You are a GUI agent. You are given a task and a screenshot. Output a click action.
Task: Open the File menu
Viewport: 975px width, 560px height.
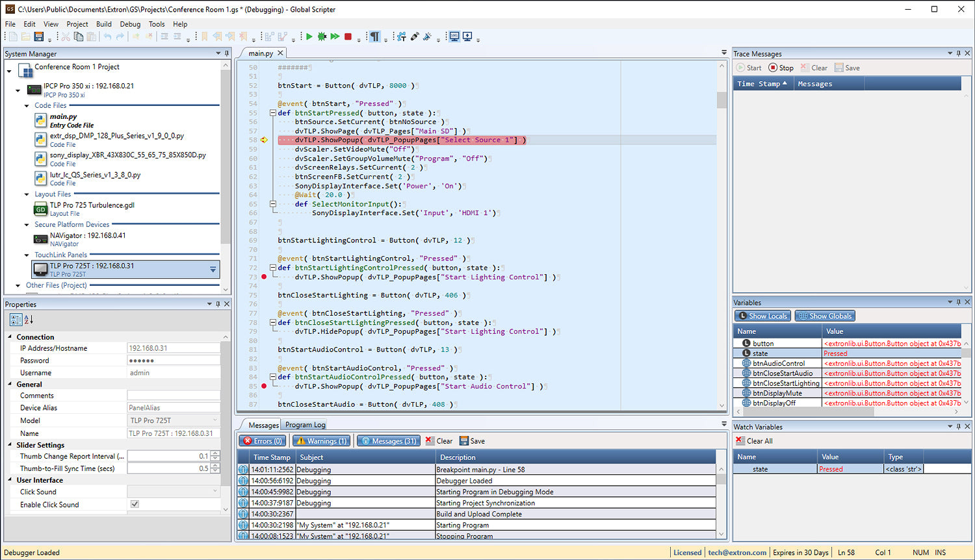[10, 24]
